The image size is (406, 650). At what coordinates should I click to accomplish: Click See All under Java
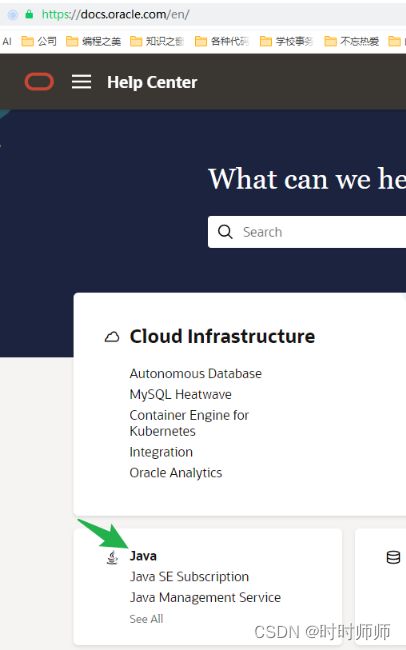[146, 619]
